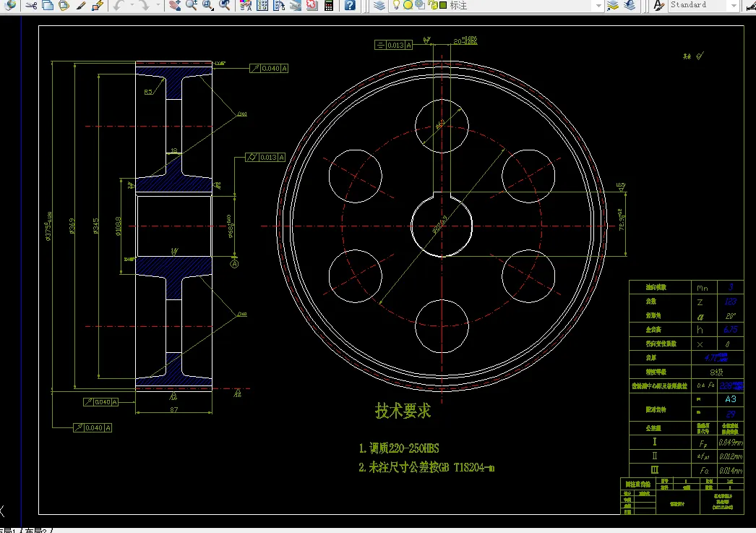Open the Tool Palettes window icon

pos(279,5)
